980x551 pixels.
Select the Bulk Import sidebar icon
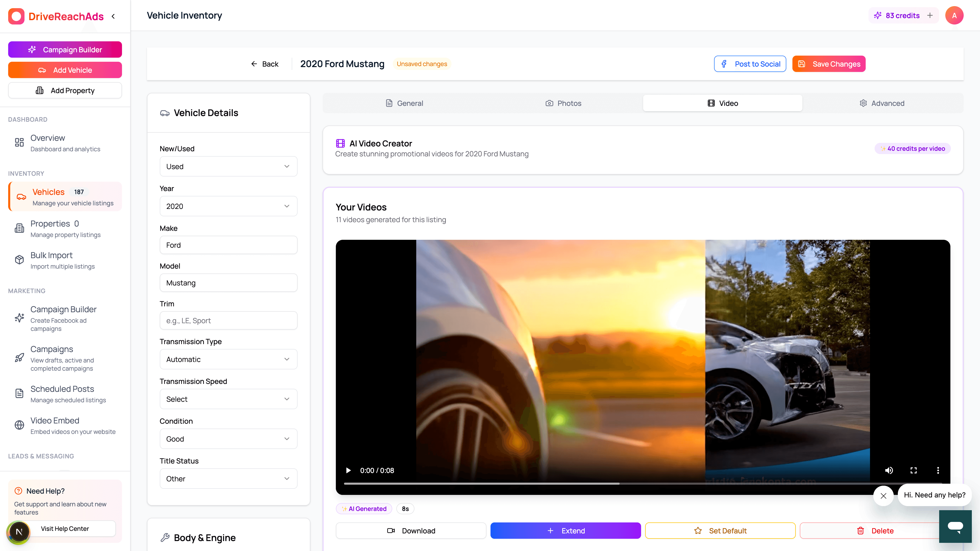point(19,260)
